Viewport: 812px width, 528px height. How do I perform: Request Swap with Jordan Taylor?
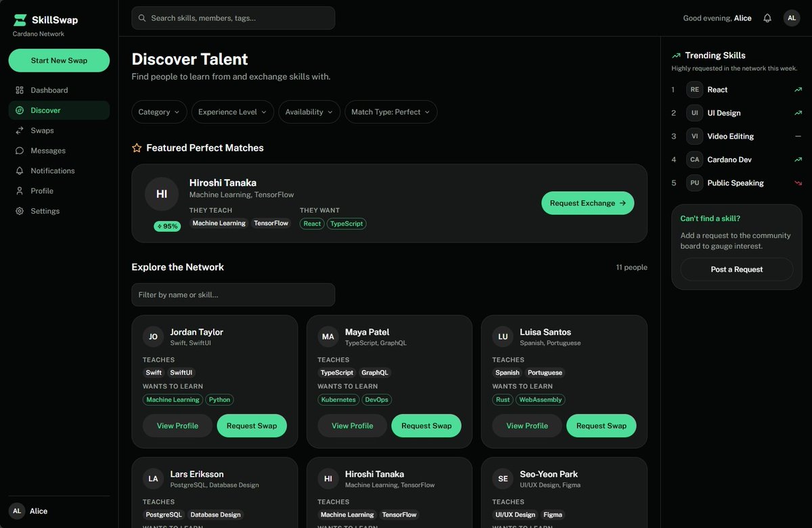(252, 426)
